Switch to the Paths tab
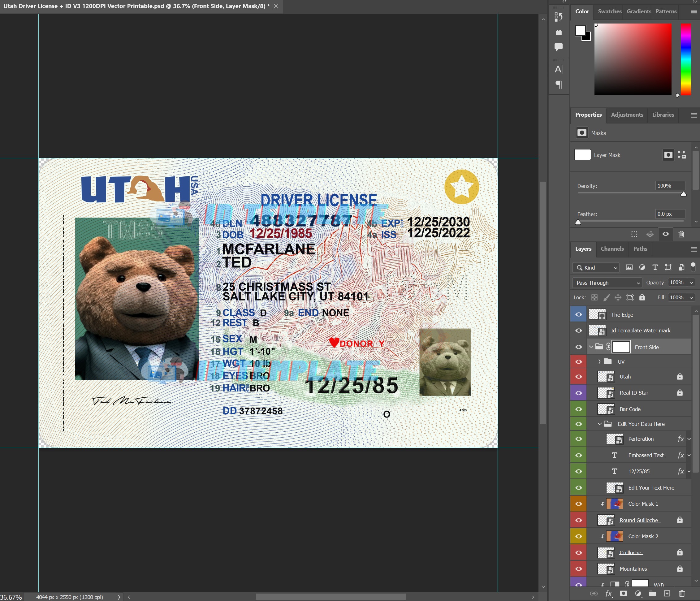The height and width of the screenshot is (601, 700). click(640, 249)
